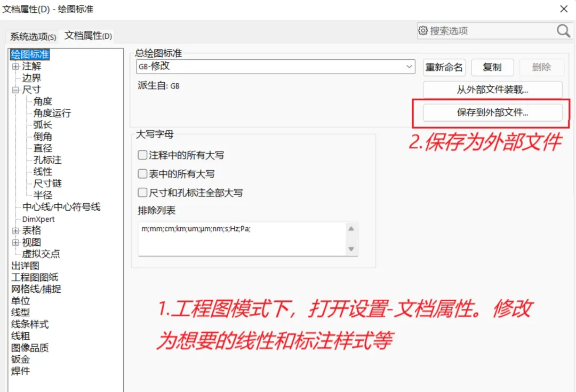Viewport: 576px width, 392px height.
Task: Select 线性 in the dimension tree
Action: (x=43, y=172)
